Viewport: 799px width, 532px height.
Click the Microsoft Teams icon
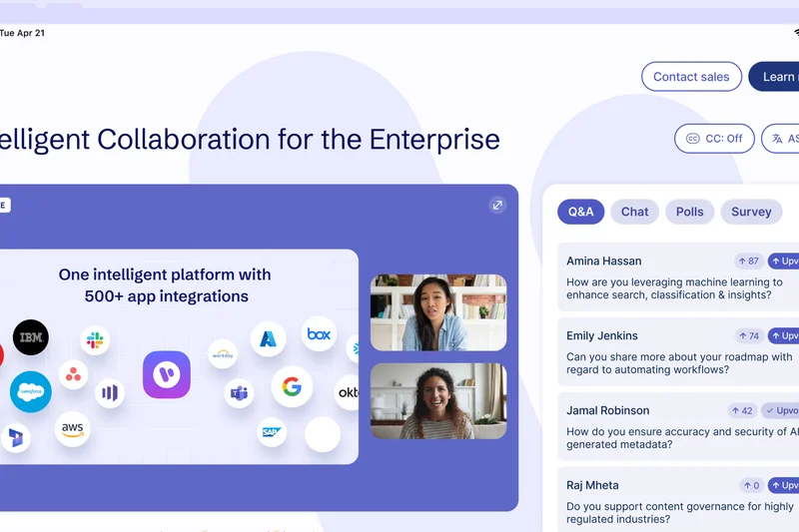(239, 393)
